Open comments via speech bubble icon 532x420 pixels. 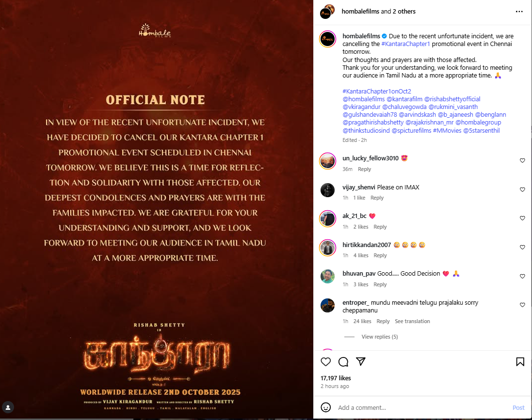pos(343,362)
